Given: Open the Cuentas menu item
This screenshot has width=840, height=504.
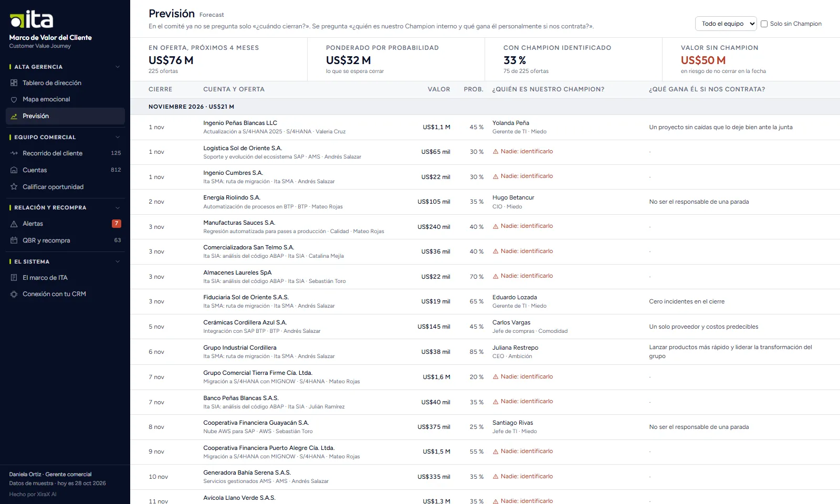Looking at the screenshot, I should pyautogui.click(x=65, y=170).
